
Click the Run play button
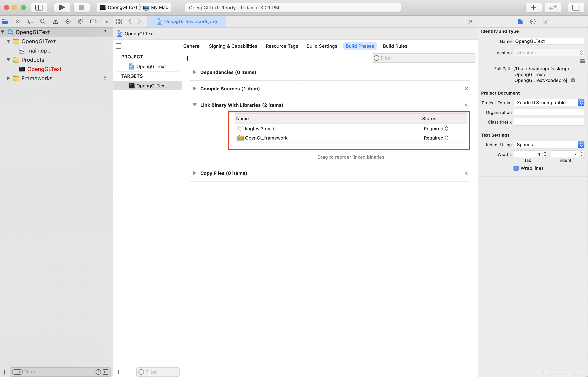[x=62, y=7]
